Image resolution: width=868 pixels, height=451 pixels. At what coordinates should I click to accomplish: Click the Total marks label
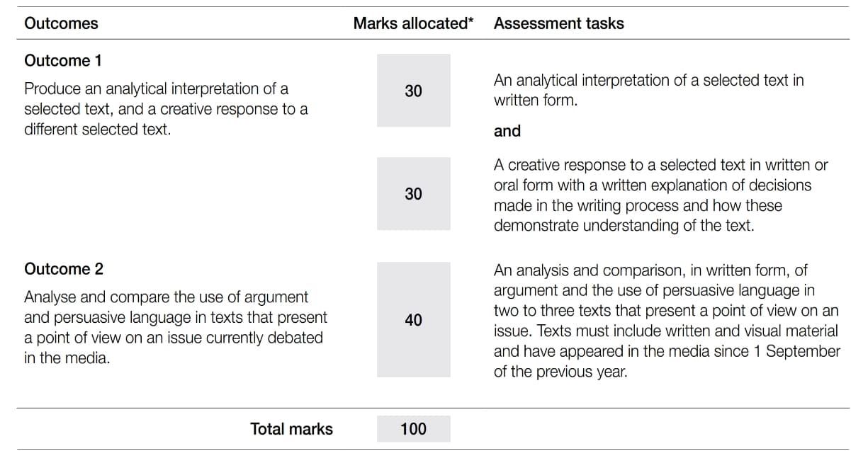click(x=291, y=428)
